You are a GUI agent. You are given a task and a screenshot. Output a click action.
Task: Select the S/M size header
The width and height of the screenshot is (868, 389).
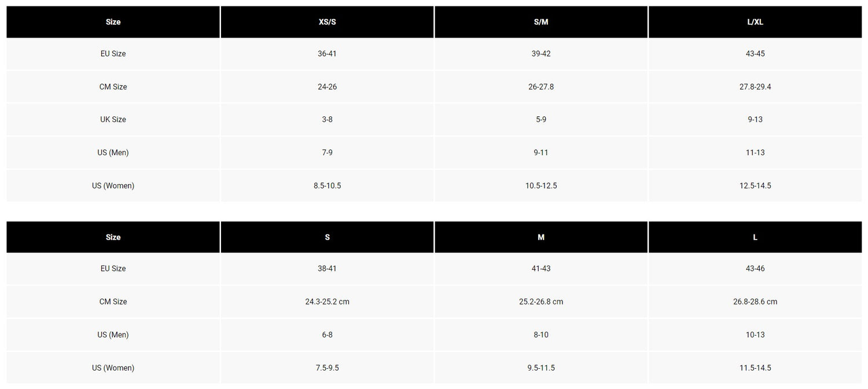(541, 22)
